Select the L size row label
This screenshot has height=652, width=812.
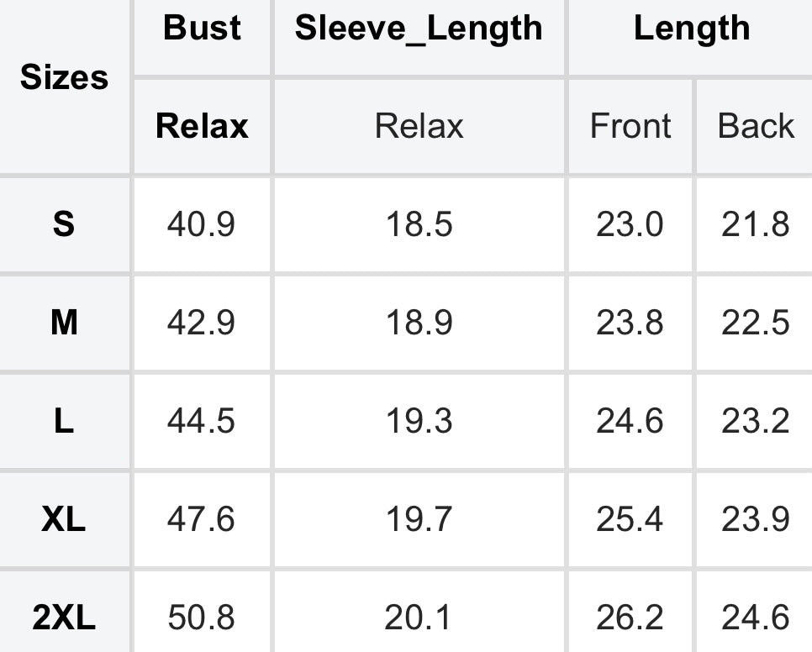point(64,421)
